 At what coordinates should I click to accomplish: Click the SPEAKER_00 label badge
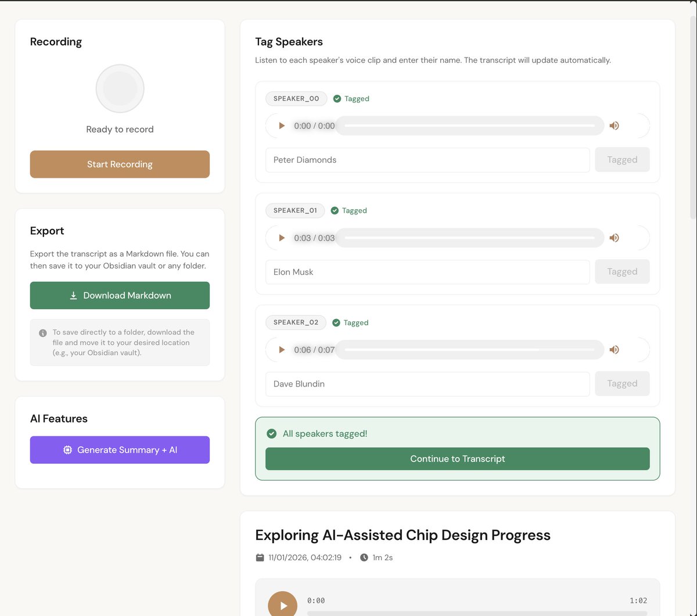tap(296, 99)
